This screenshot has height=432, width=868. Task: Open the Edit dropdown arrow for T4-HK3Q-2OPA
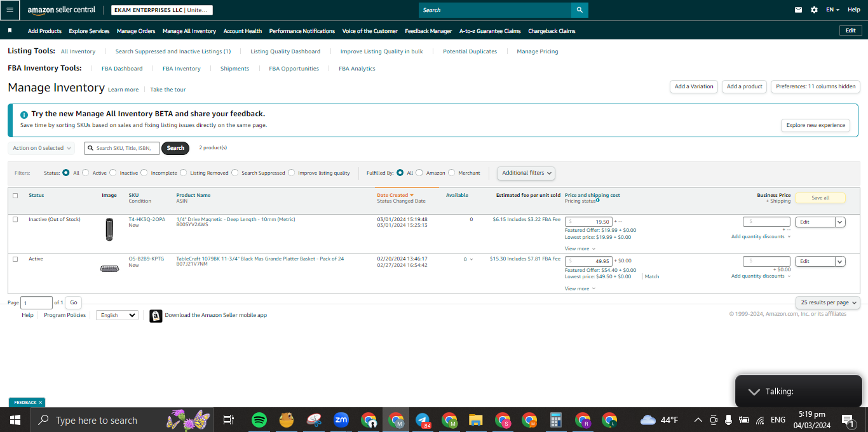pos(840,222)
